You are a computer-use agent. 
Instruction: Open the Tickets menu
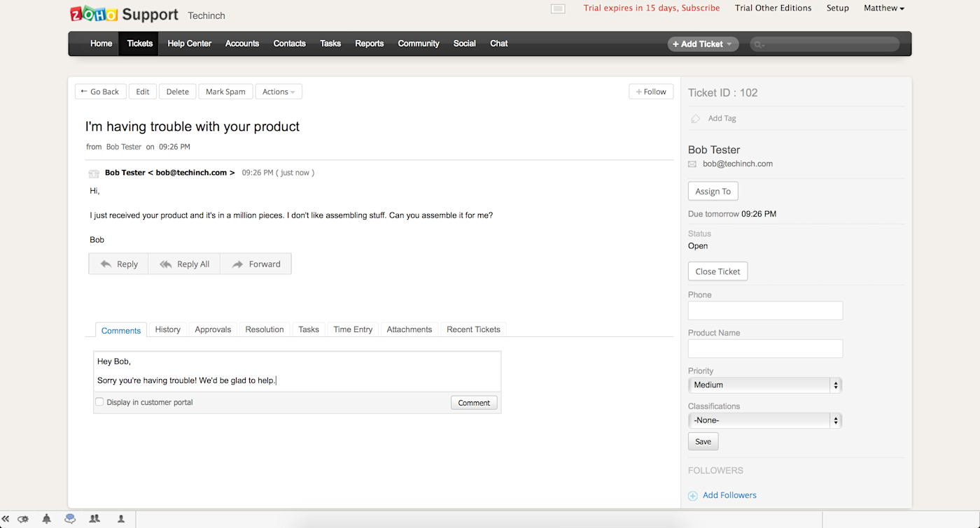(140, 43)
